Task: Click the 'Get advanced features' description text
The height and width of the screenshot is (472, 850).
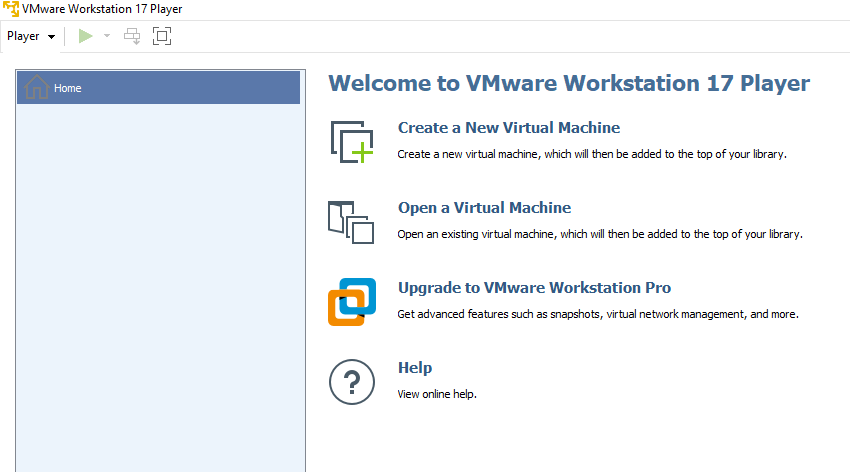Action: [597, 314]
